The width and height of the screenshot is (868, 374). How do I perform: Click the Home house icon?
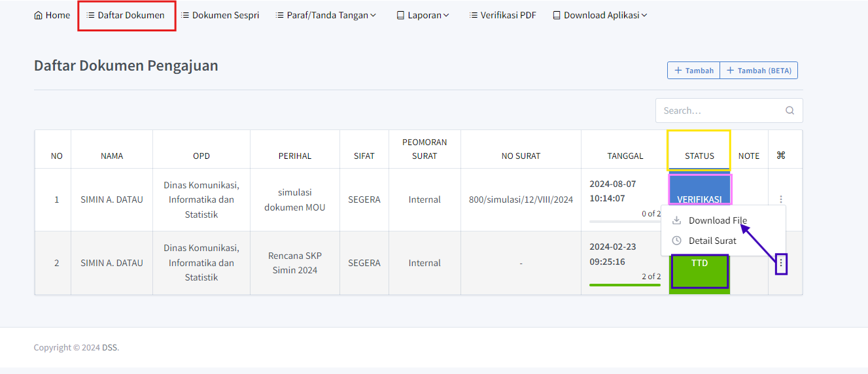(38, 15)
